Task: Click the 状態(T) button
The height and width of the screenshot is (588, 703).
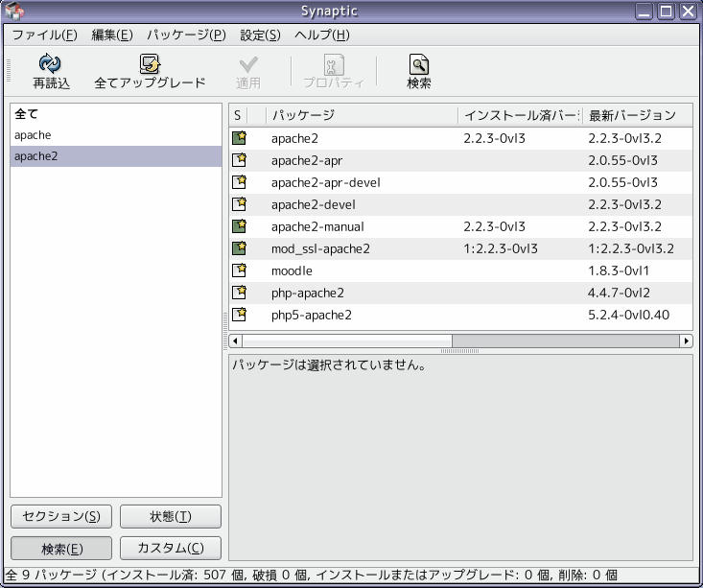Action: click(171, 517)
